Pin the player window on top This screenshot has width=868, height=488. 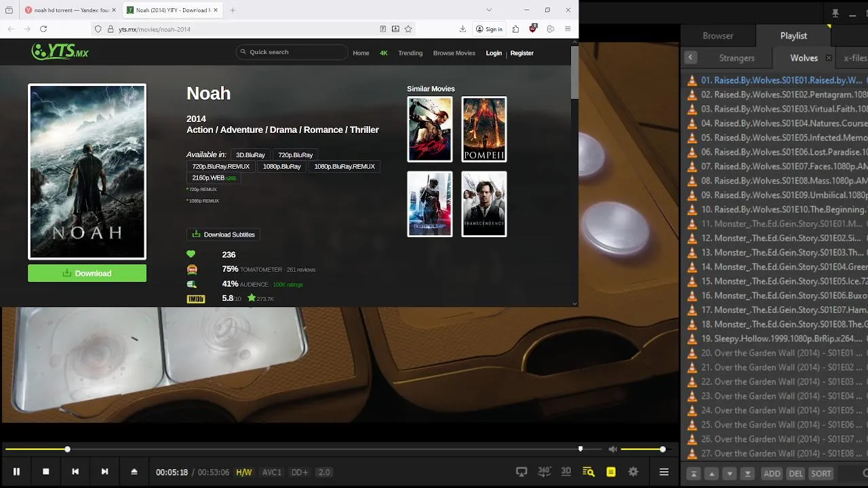coord(835,13)
